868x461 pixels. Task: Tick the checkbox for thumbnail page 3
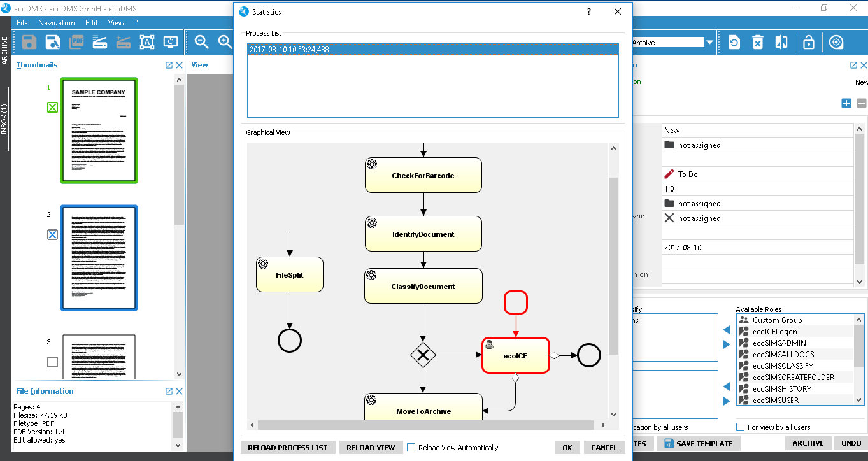pos(53,362)
